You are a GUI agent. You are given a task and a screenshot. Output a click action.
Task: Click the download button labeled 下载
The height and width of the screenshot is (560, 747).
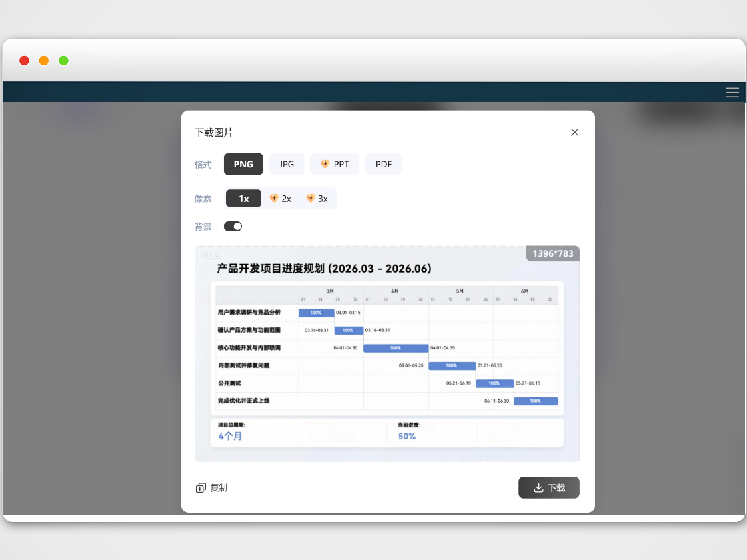pos(548,488)
